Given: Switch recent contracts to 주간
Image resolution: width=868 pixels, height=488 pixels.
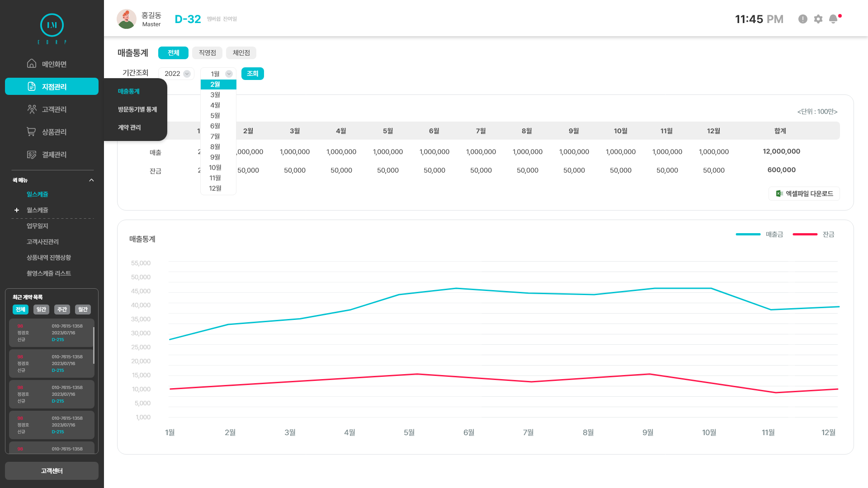Looking at the screenshot, I should pyautogui.click(x=62, y=310).
